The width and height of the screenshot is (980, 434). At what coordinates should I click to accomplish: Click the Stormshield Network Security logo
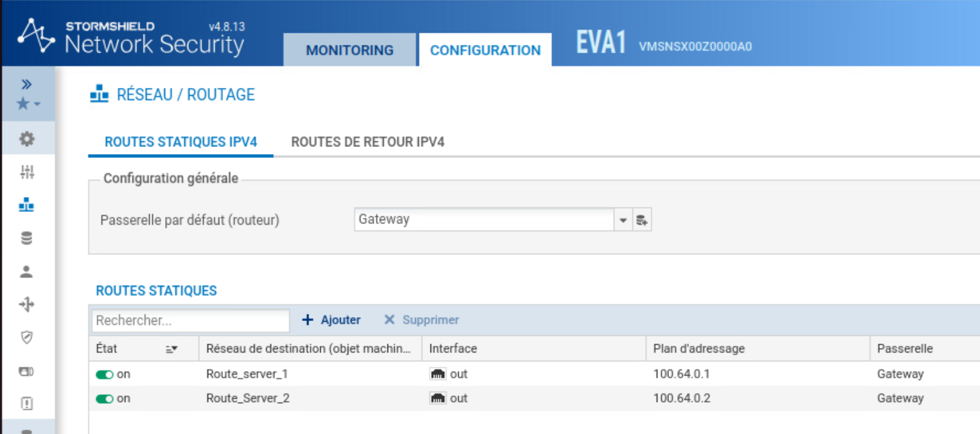point(131,37)
